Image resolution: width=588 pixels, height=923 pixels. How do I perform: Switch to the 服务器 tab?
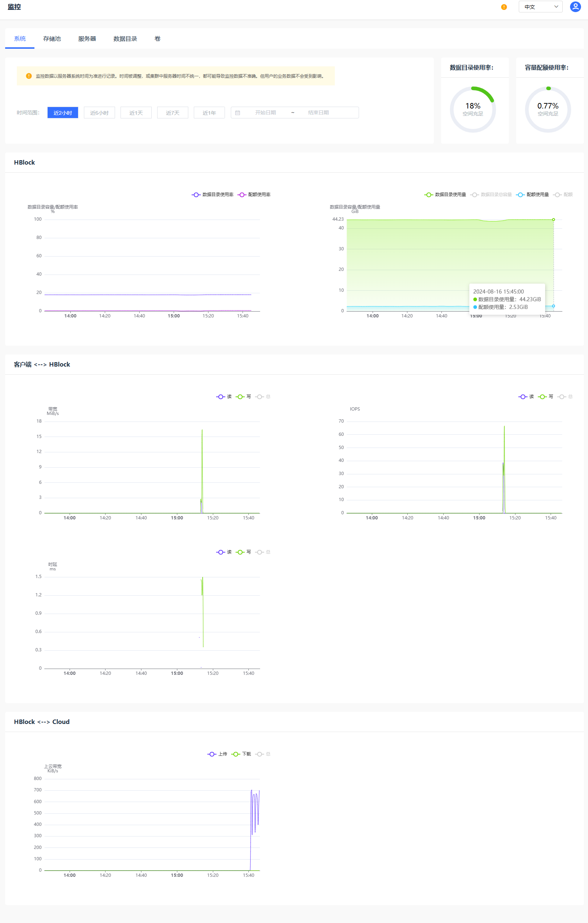[x=87, y=38]
